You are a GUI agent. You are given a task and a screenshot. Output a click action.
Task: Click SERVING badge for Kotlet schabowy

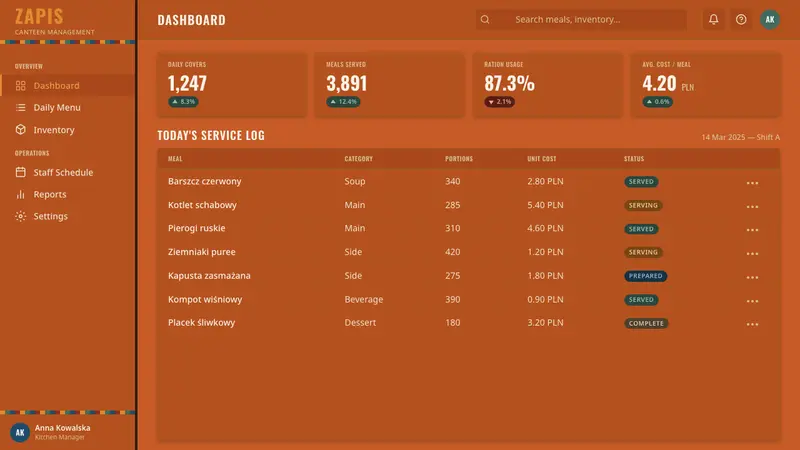tap(643, 205)
